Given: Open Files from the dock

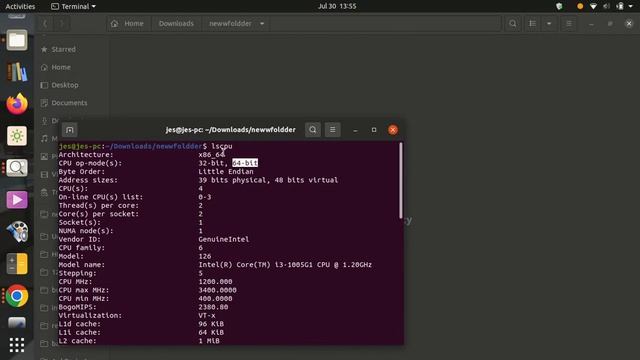Looking at the screenshot, I should [x=17, y=40].
